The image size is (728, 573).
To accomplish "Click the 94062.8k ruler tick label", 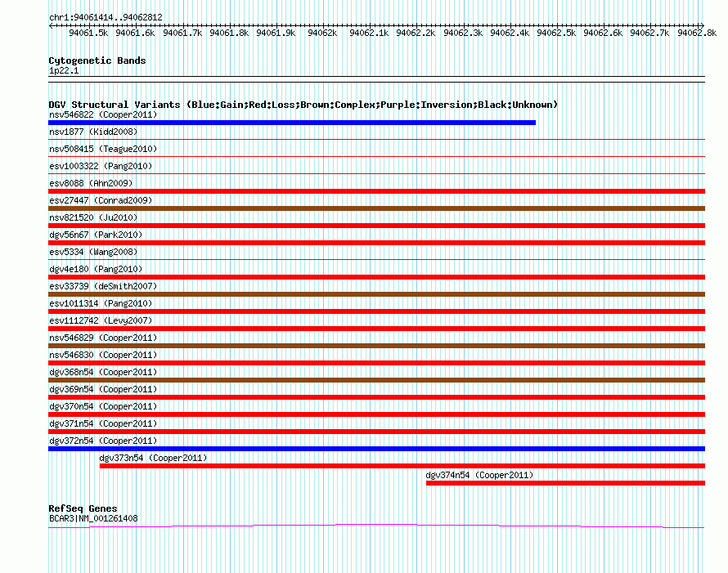I will (x=697, y=33).
